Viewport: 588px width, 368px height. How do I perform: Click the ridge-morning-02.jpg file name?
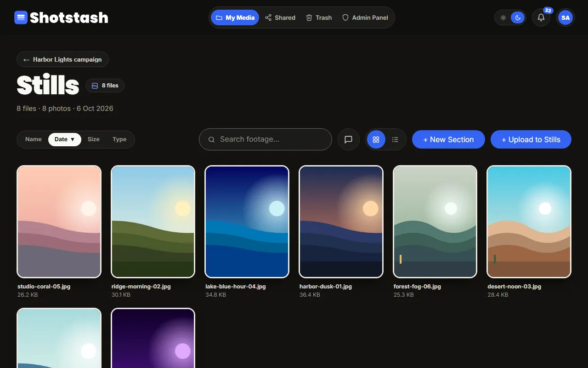coord(141,286)
